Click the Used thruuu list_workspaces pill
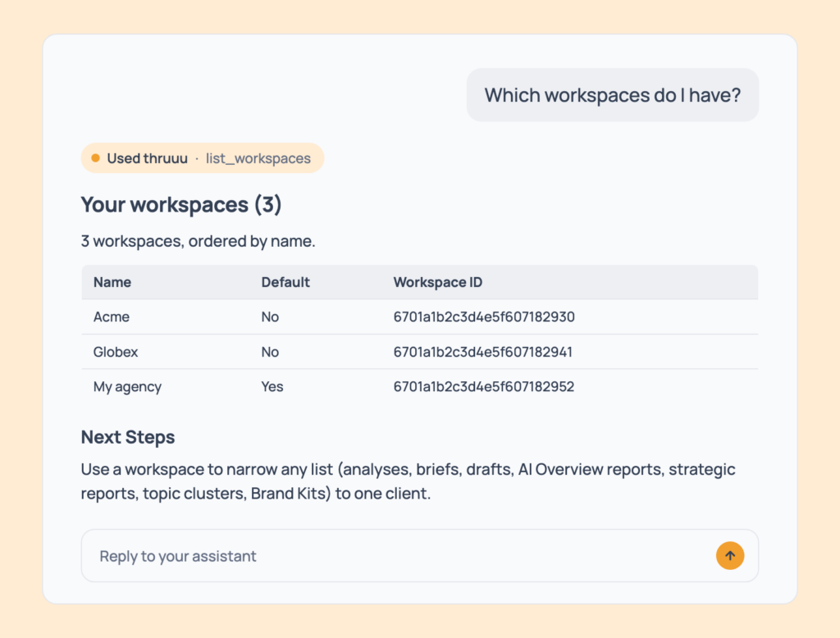Screen dimensions: 840x638 (203, 158)
